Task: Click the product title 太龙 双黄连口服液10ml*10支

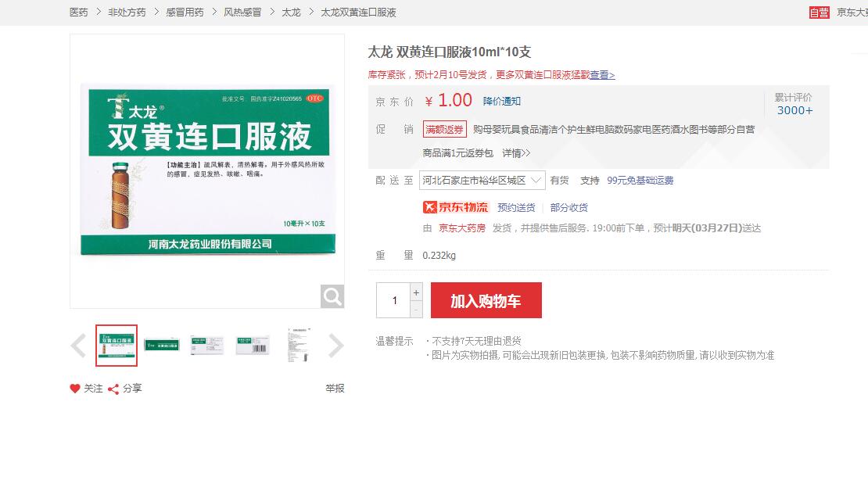Action: [x=450, y=52]
